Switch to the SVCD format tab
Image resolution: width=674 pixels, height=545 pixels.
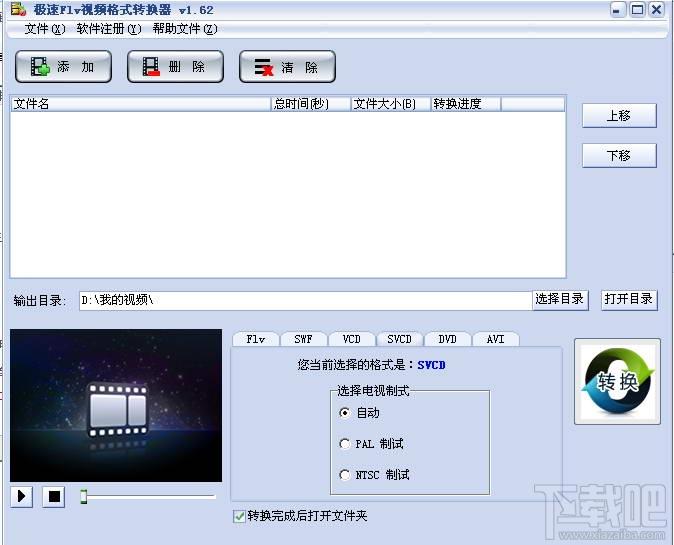(399, 339)
